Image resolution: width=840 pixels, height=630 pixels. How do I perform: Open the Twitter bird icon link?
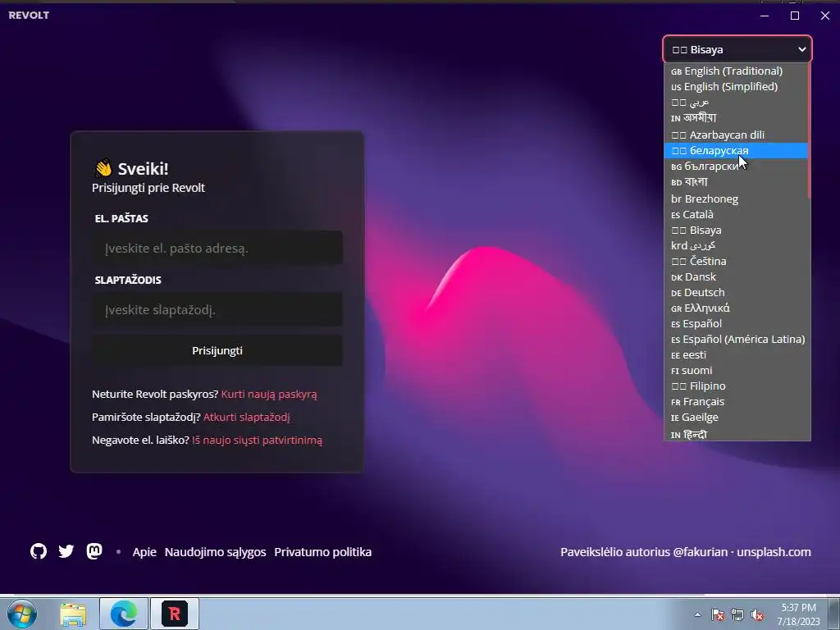click(66, 551)
